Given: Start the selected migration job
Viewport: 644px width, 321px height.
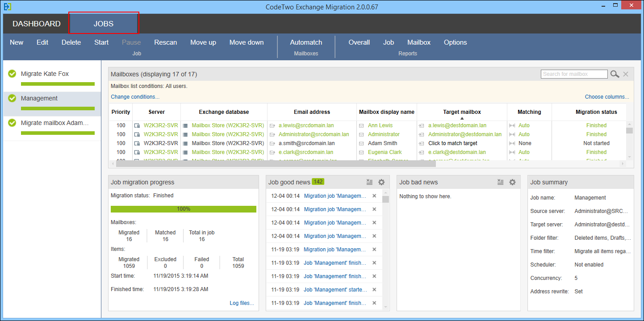Looking at the screenshot, I should [101, 42].
